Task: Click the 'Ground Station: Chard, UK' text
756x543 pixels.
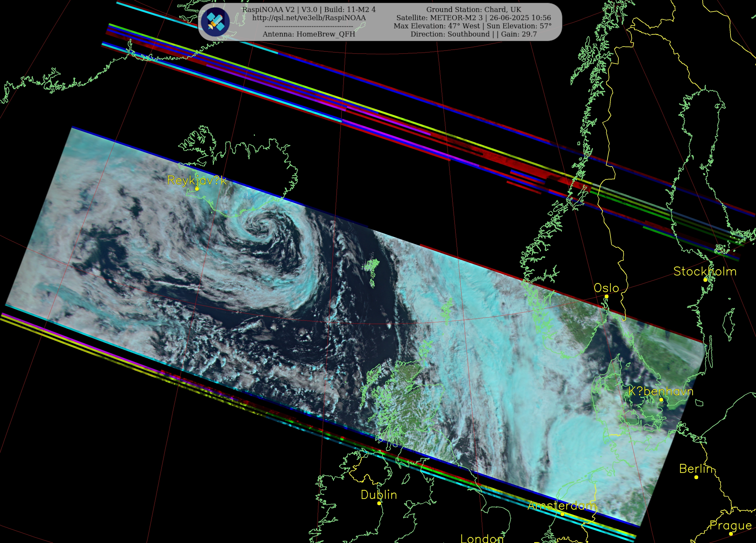Action: click(473, 9)
